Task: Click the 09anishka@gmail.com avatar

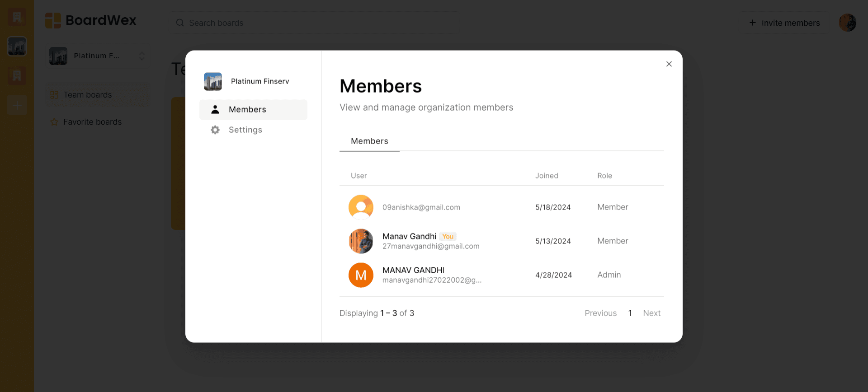Action: click(361, 207)
